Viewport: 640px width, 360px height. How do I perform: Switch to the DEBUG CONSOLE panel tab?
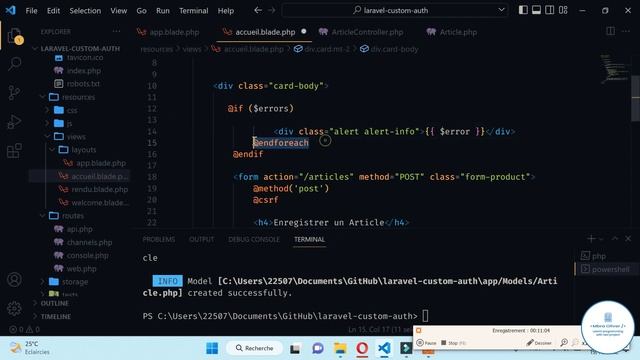(253, 239)
